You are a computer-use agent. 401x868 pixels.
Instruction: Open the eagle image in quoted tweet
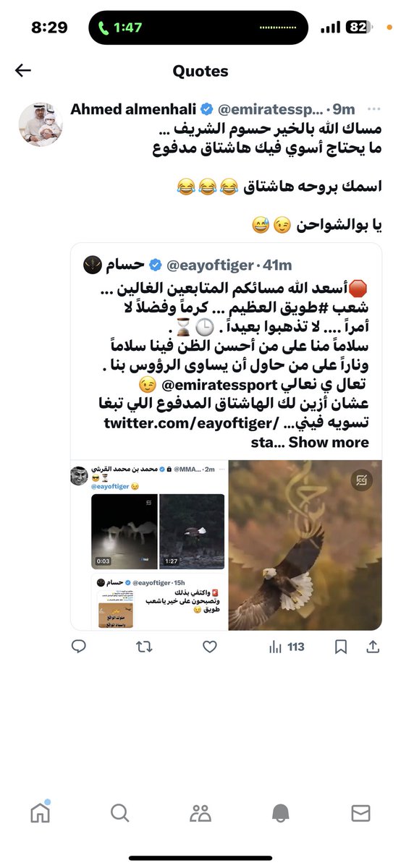[305, 545]
